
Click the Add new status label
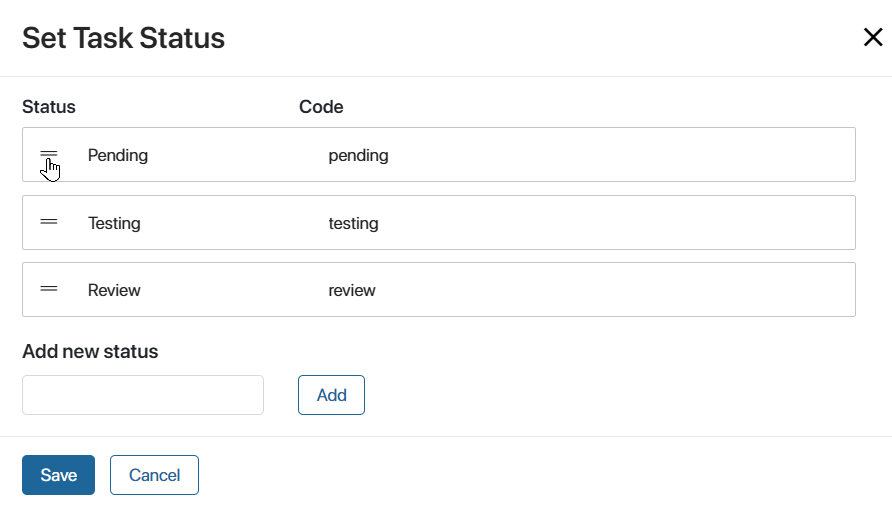(90, 352)
